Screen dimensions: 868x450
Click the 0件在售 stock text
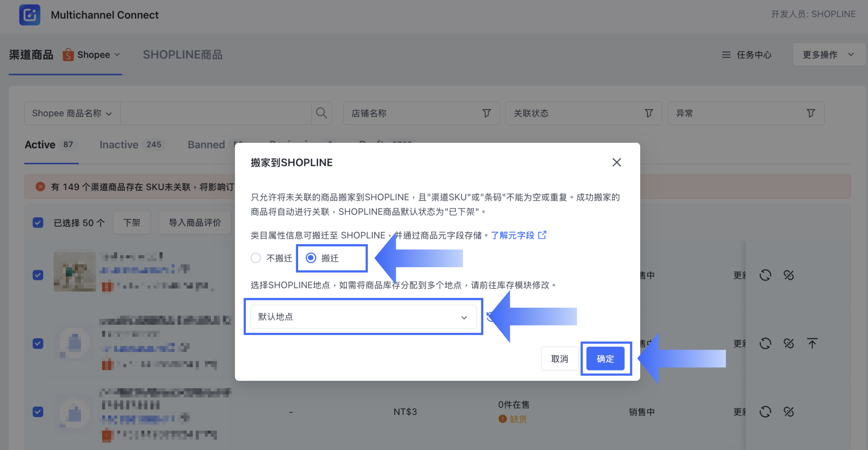(514, 404)
